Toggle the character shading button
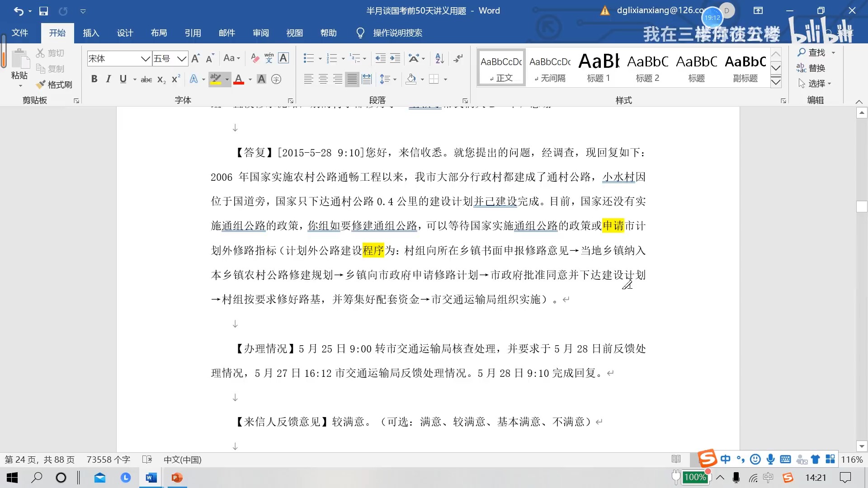The height and width of the screenshot is (488, 868). 261,79
